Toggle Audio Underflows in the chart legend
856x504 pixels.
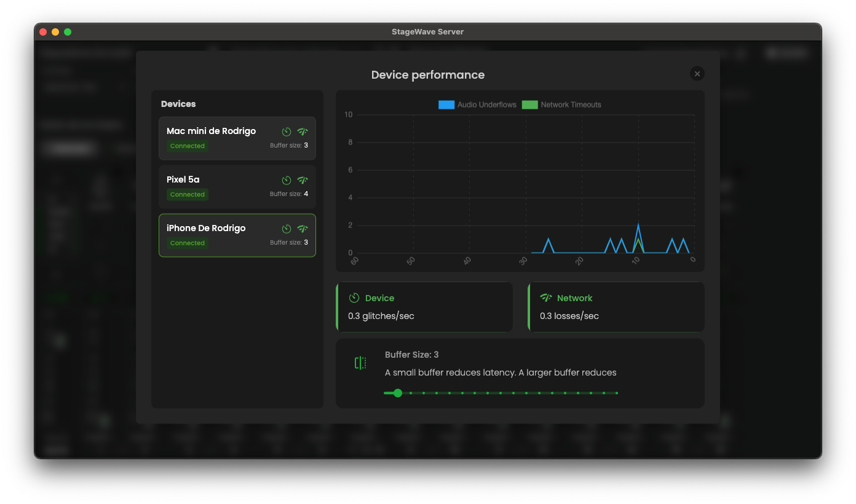click(x=477, y=104)
